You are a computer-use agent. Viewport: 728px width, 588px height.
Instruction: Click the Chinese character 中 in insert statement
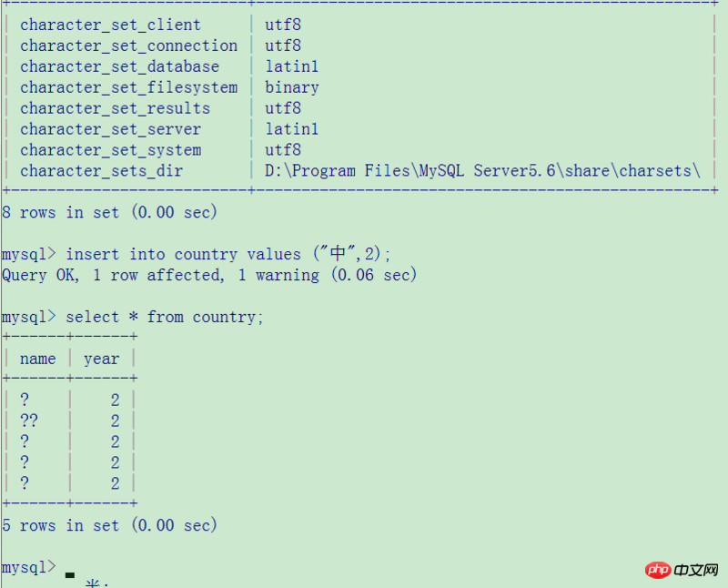[x=339, y=255]
